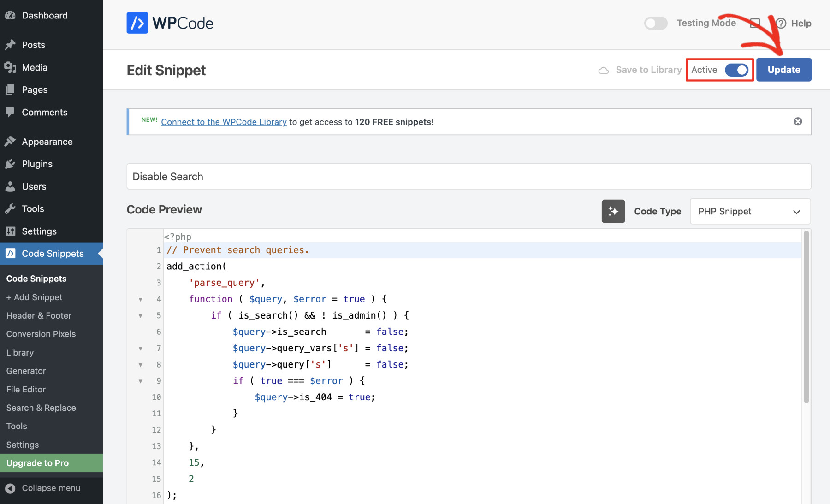This screenshot has height=504, width=830.
Task: Click the Collapse menu arrow icon
Action: click(x=10, y=488)
